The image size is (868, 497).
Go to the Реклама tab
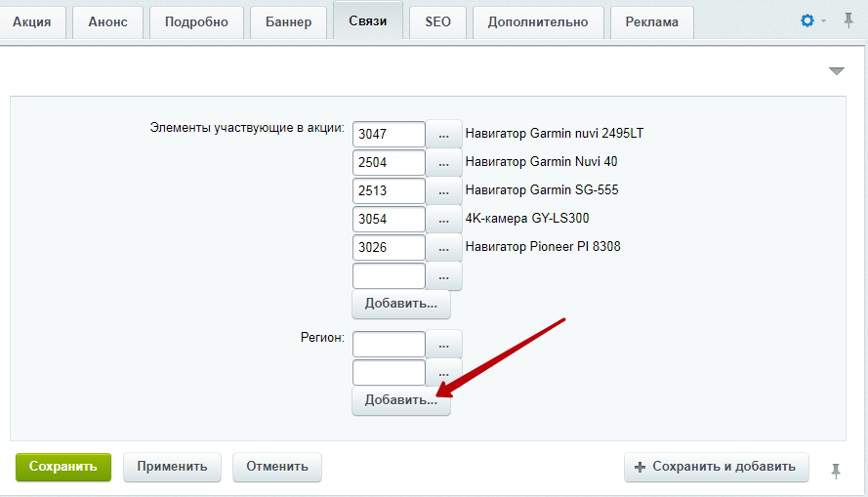651,22
